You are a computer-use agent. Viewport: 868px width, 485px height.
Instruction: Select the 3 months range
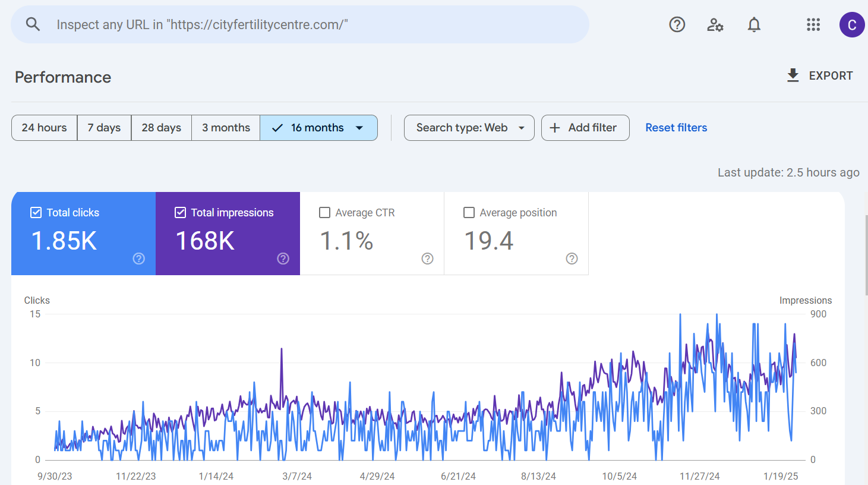(x=226, y=128)
